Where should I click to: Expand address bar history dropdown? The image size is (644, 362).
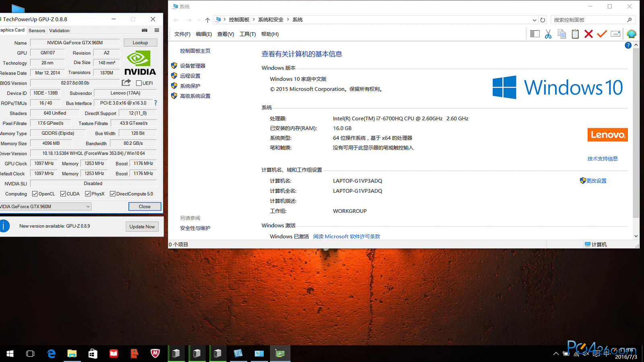click(534, 20)
